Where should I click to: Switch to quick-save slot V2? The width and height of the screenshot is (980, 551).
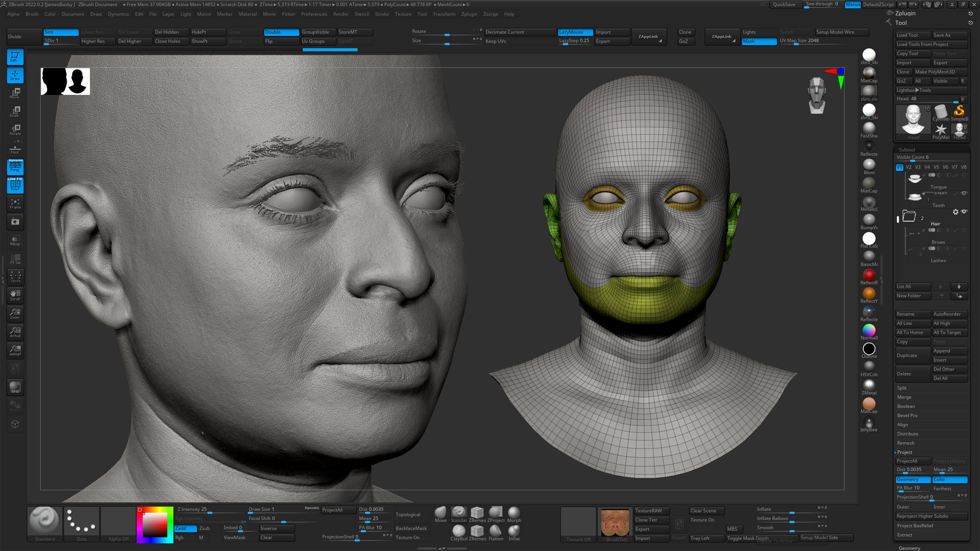[908, 167]
